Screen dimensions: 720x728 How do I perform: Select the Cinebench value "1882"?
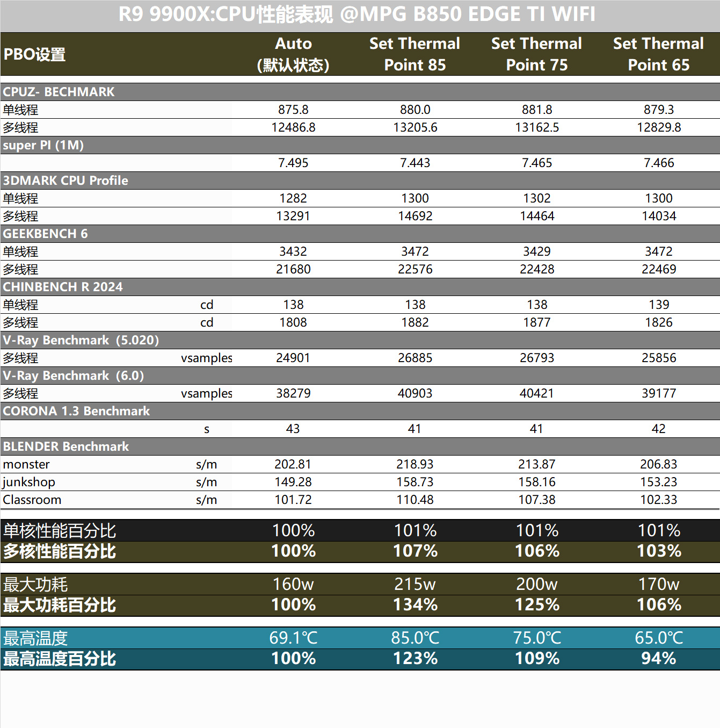415,322
